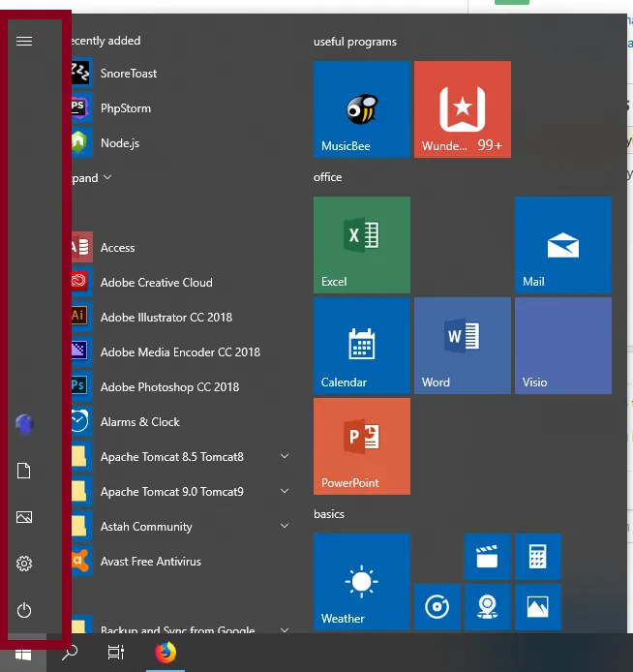This screenshot has height=672, width=633.
Task: Expand Backup and Sync from Google folder
Action: tap(285, 629)
